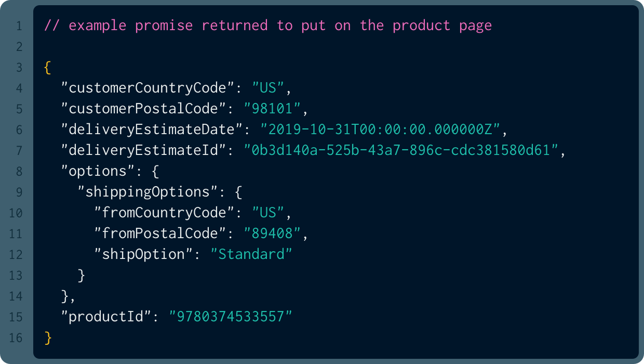Viewport: 644px width, 364px height.
Task: Select the opening yellow curly brace
Action: (48, 67)
